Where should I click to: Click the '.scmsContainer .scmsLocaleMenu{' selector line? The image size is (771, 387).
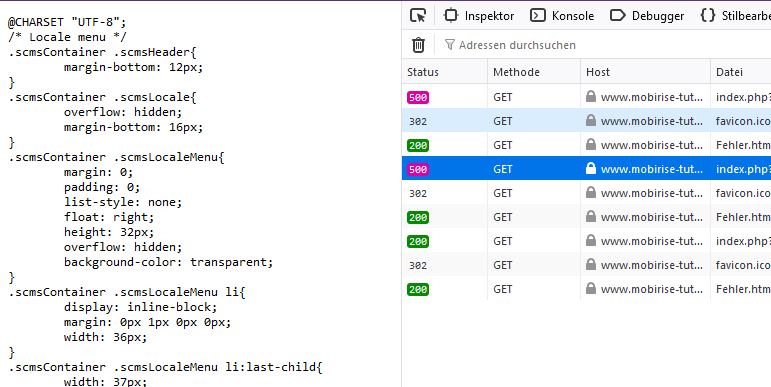click(116, 157)
